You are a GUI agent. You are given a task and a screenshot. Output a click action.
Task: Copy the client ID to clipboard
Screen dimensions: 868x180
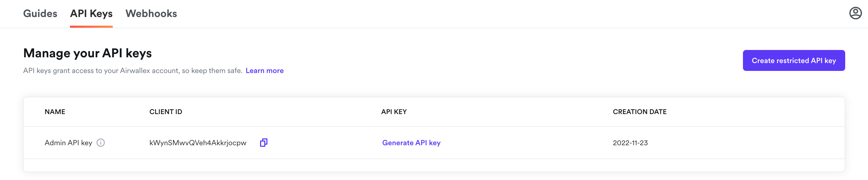tap(263, 143)
